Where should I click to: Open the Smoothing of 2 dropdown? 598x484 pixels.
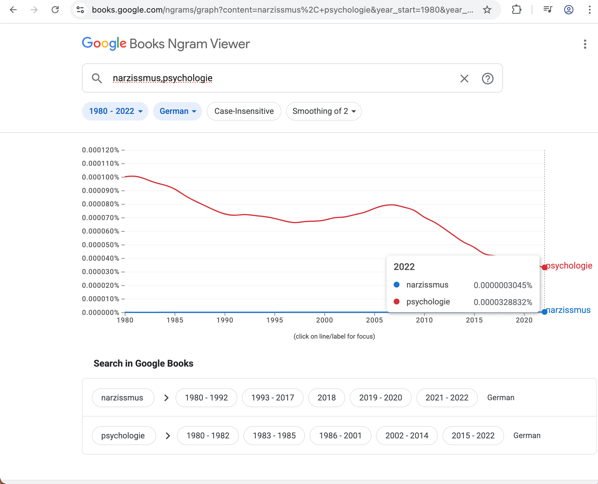[324, 111]
